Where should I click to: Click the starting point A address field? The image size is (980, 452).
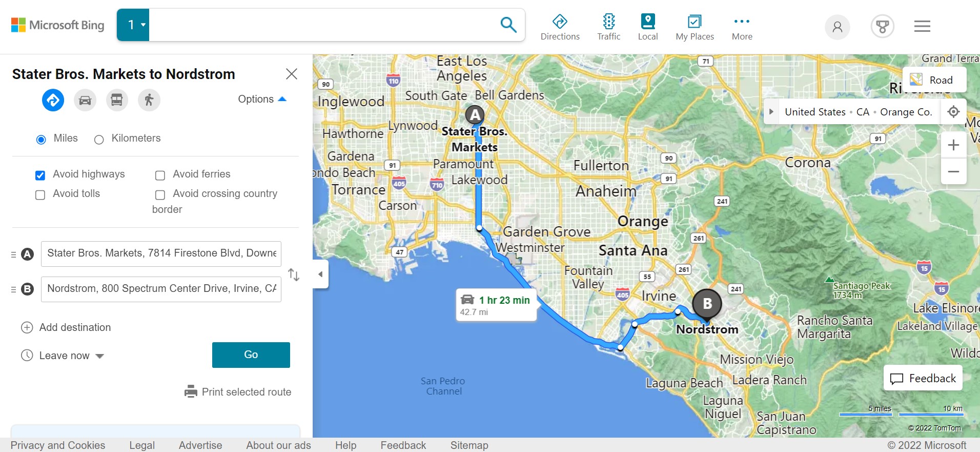point(161,253)
